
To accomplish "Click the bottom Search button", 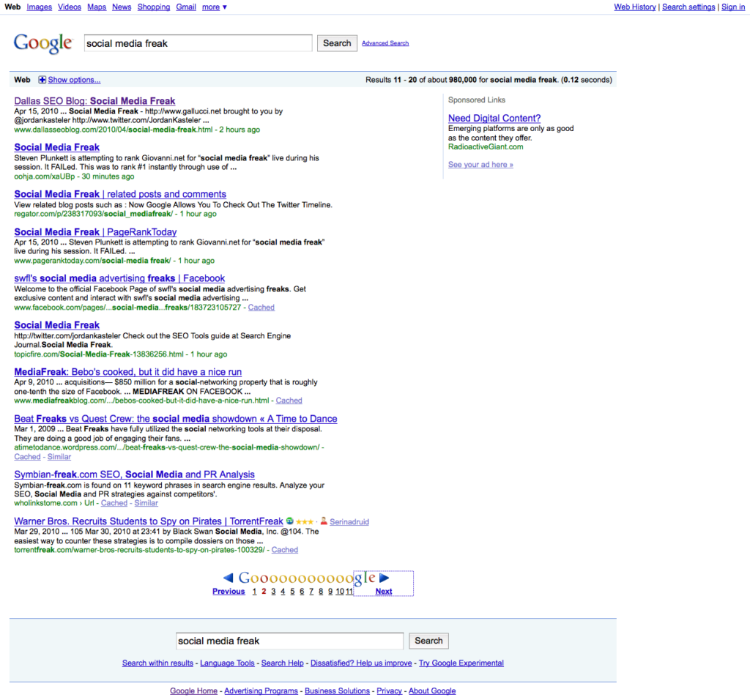I will pos(428,641).
